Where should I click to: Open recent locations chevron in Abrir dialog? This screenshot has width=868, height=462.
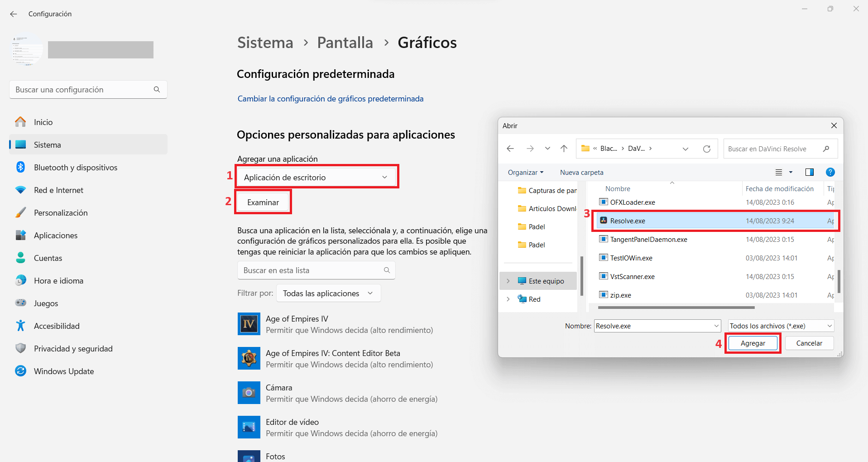click(547, 149)
